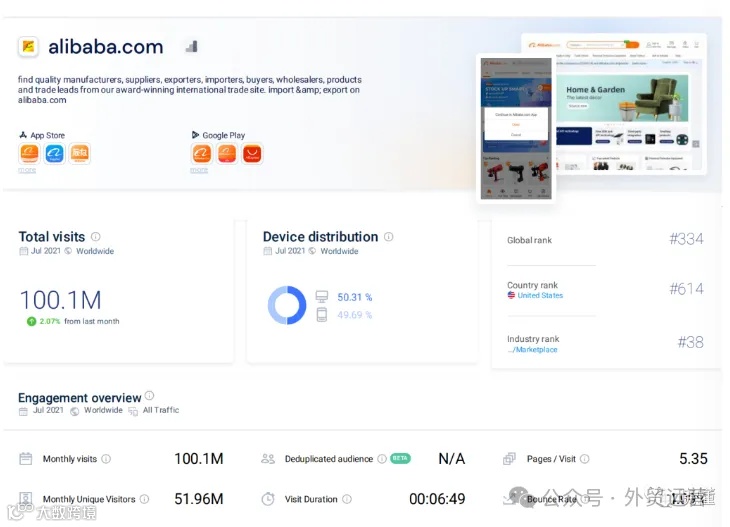Click the Deduplicated audience people icon
The width and height of the screenshot is (730, 527).
pyautogui.click(x=268, y=459)
